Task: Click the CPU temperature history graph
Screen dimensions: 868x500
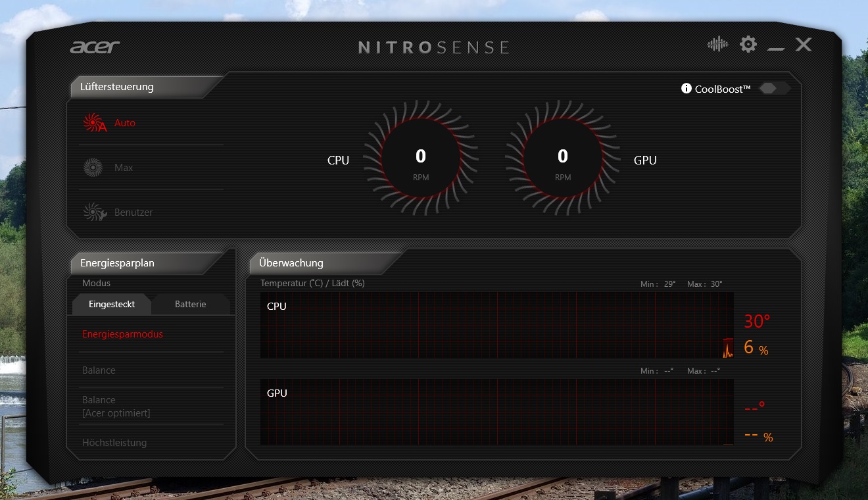Action: 497,325
